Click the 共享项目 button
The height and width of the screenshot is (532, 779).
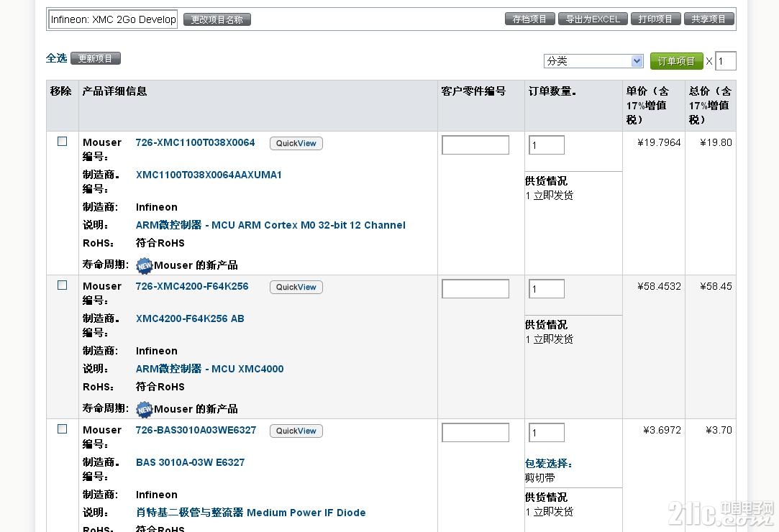(709, 19)
